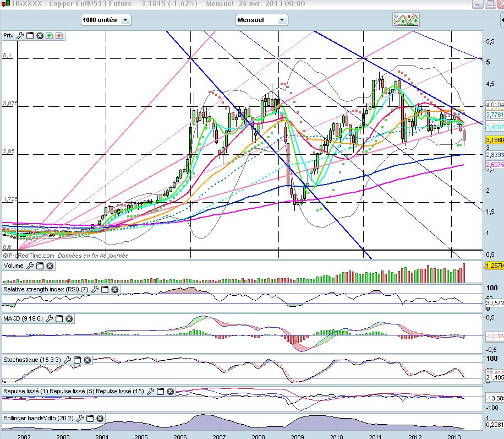Click the Volume panel label
The width and height of the screenshot is (504, 439).
coord(14,265)
